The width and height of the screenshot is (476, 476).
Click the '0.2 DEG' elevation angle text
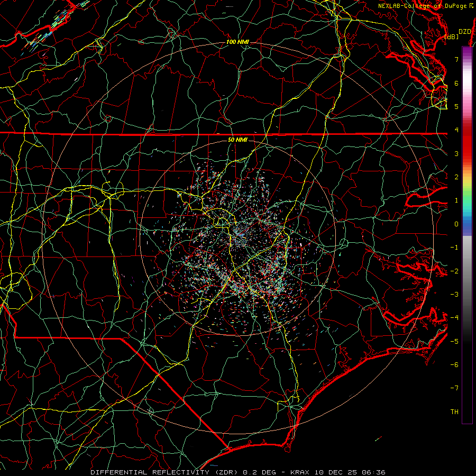click(x=259, y=472)
